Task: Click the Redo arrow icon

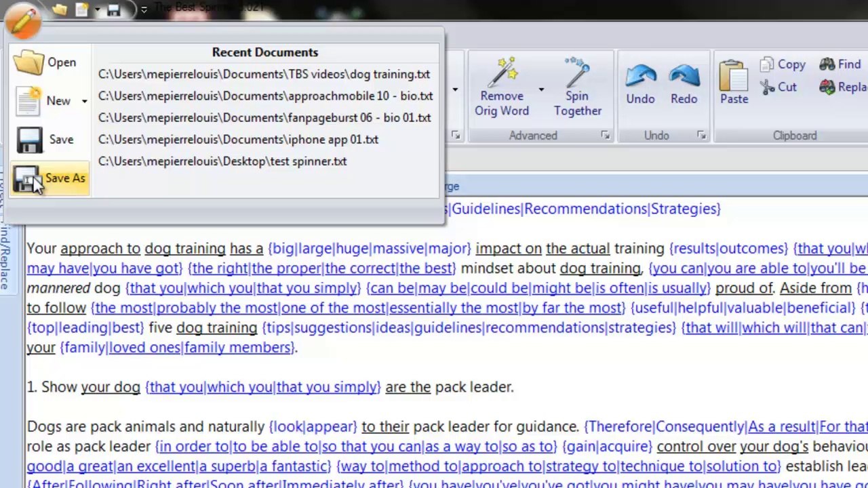Action: tap(684, 77)
